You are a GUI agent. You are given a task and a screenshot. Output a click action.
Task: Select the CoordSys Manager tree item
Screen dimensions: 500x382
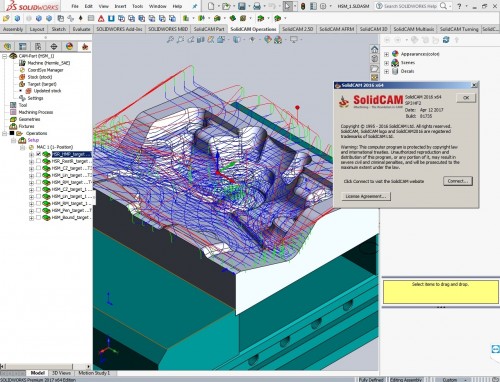pos(45,70)
